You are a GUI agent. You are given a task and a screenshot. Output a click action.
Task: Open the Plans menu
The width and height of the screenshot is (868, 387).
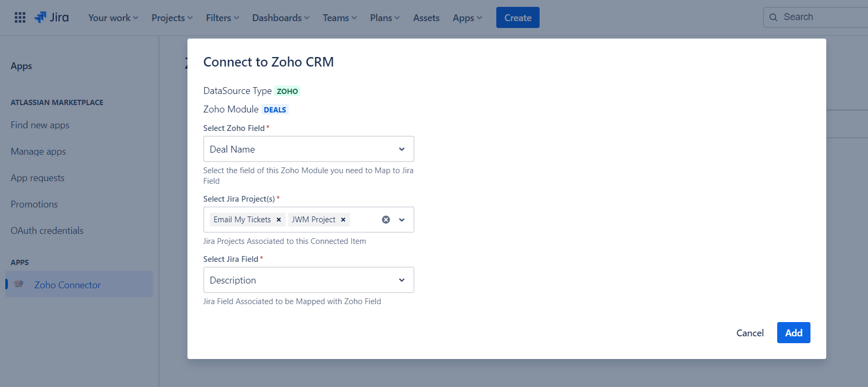[x=385, y=17]
